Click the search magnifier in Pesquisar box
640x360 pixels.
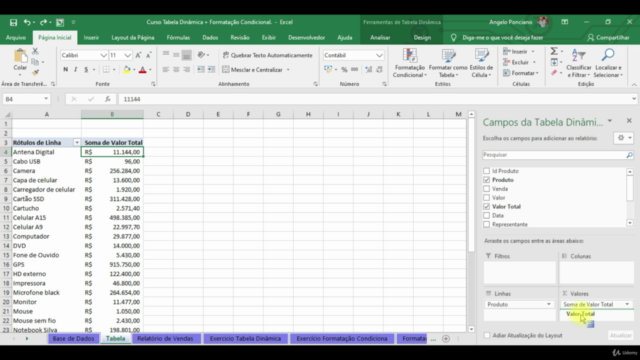[629, 155]
